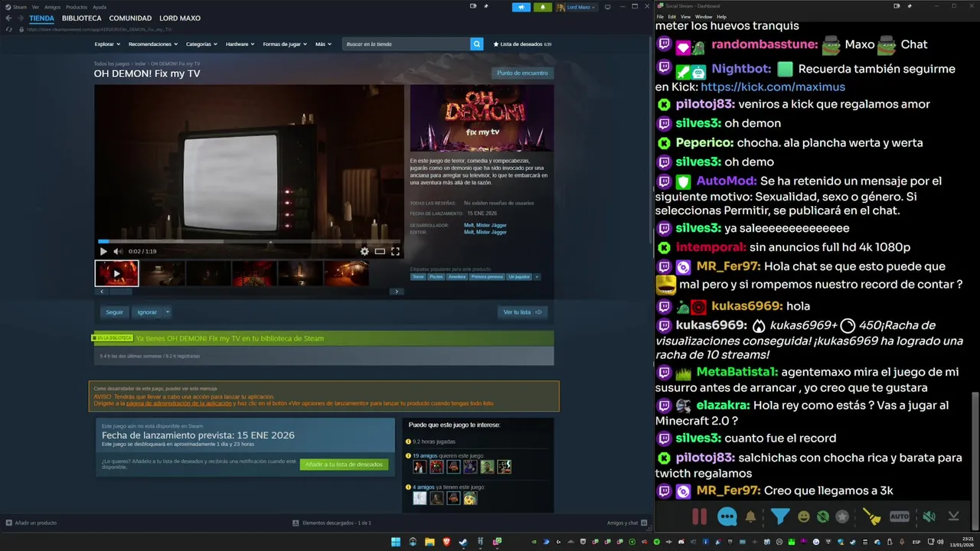Pause the Social Stream chat feed

(699, 517)
